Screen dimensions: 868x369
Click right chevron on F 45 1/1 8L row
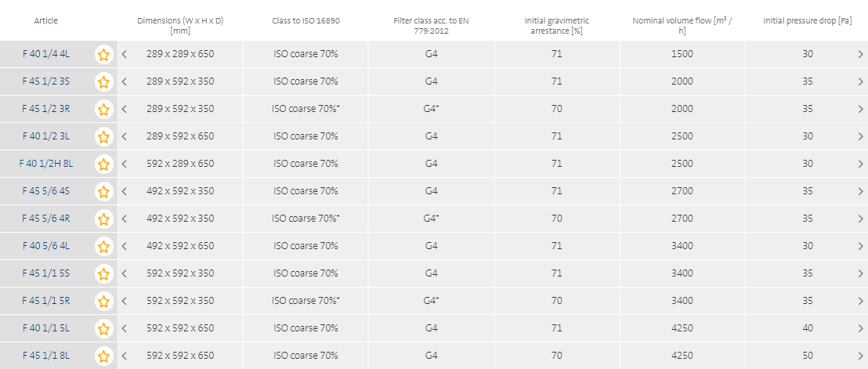pos(860,356)
